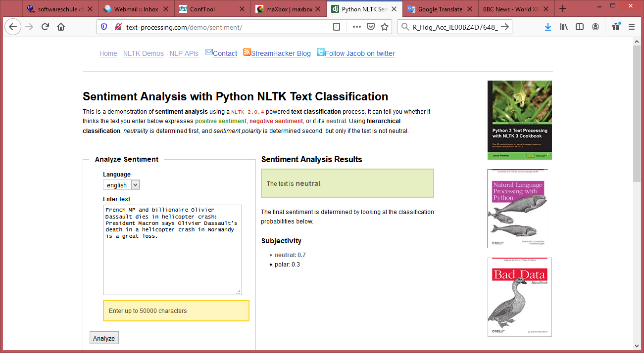This screenshot has width=644, height=353.
Task: Open the hamburger application menu
Action: coord(632,27)
